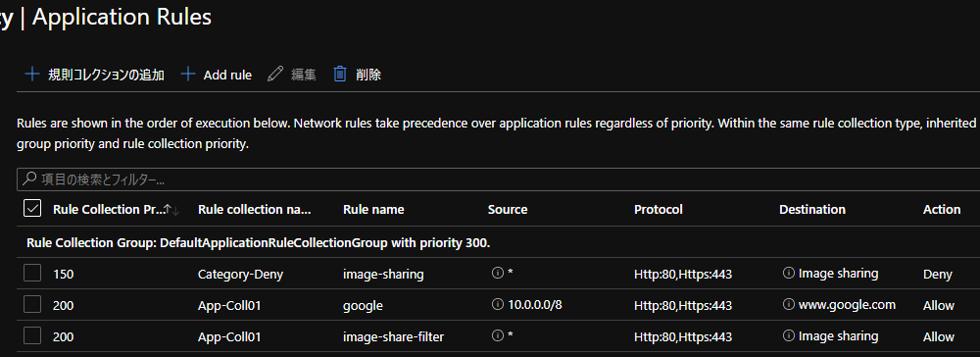This screenshot has height=357, width=980.
Task: Click the www.google.com destination
Action: pos(848,305)
